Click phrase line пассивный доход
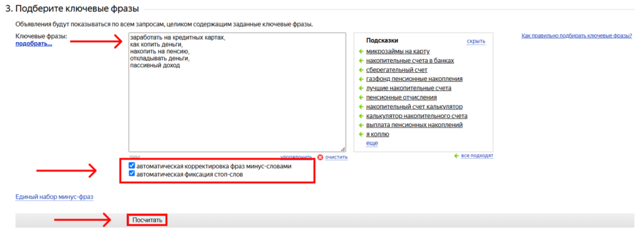This screenshot has width=644, height=233. 155,65
